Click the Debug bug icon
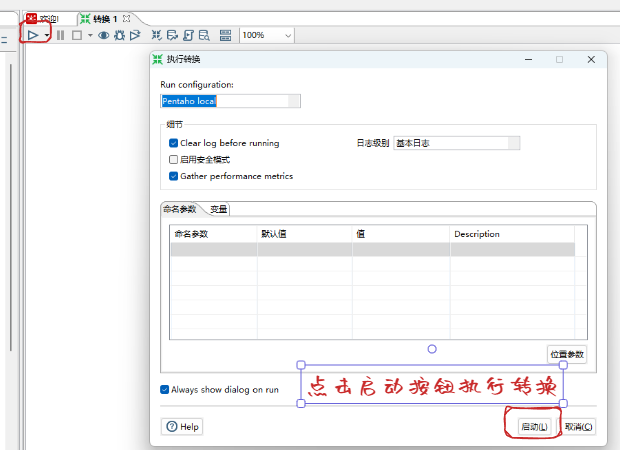Screen dimensions: 620x450 pyautogui.click(x=119, y=35)
